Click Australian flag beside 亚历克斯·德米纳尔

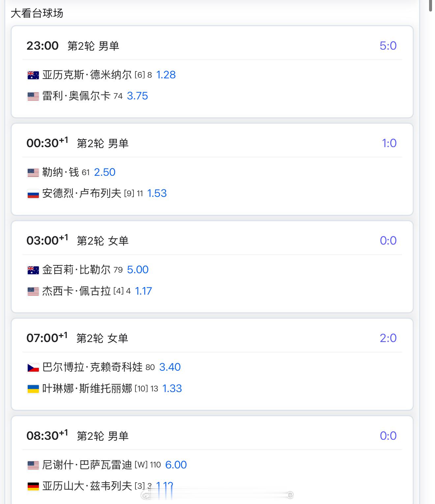pyautogui.click(x=33, y=75)
